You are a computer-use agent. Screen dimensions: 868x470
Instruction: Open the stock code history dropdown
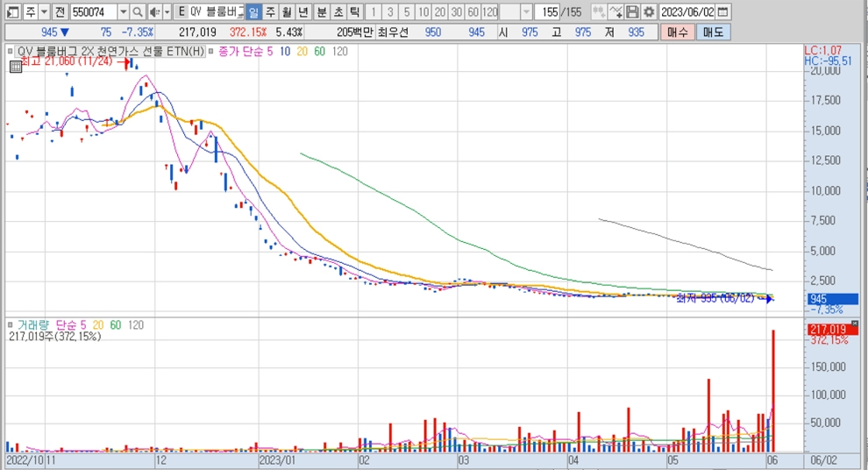click(x=123, y=11)
